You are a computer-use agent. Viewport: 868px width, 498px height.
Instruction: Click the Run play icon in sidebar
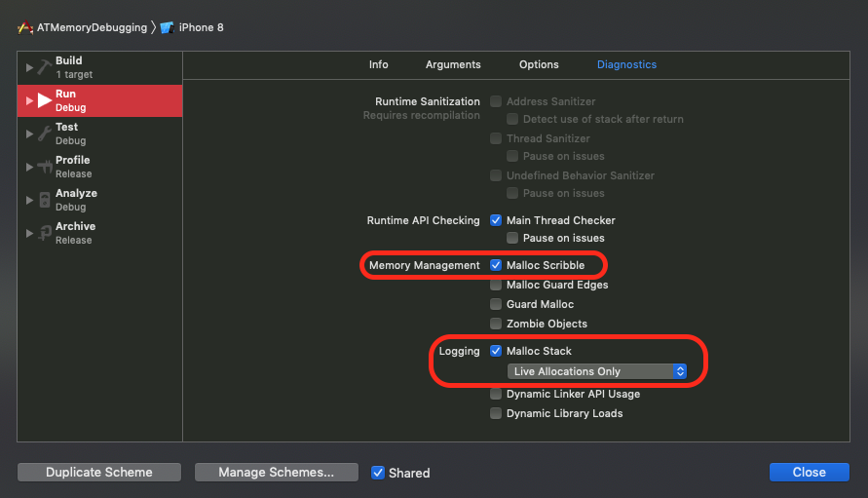[x=45, y=100]
